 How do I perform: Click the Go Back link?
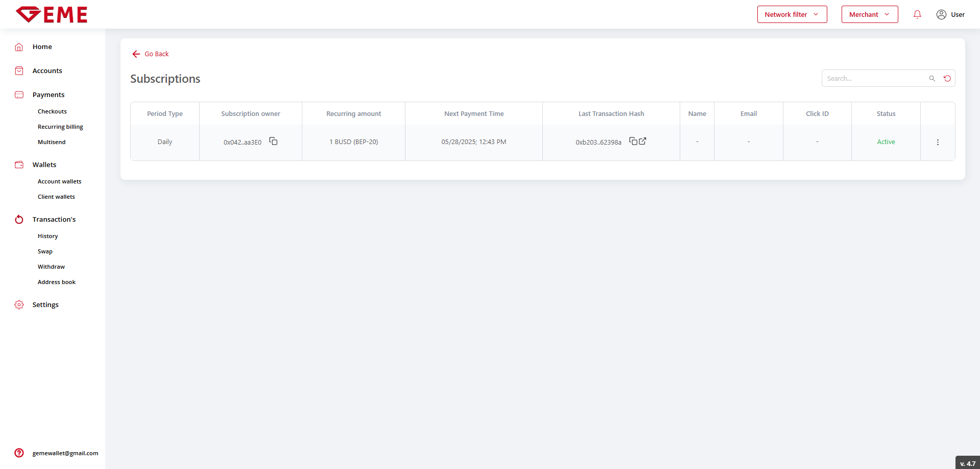(151, 54)
